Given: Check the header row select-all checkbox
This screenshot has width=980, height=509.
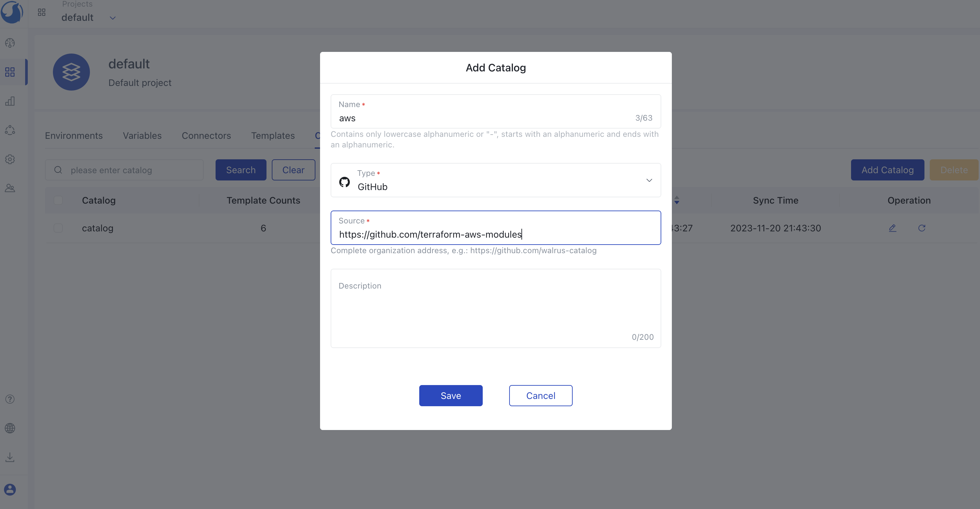Looking at the screenshot, I should (x=58, y=200).
